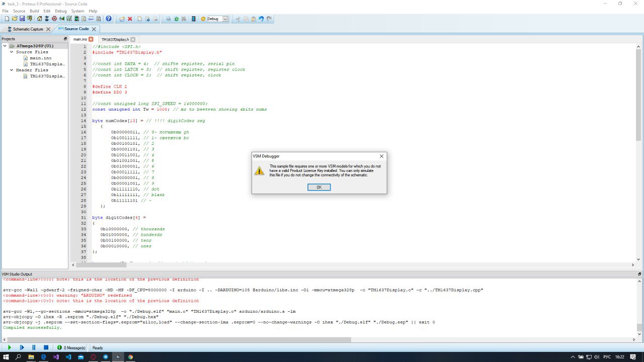This screenshot has width=644, height=362.
Task: Open the System menu
Action: [78, 11]
